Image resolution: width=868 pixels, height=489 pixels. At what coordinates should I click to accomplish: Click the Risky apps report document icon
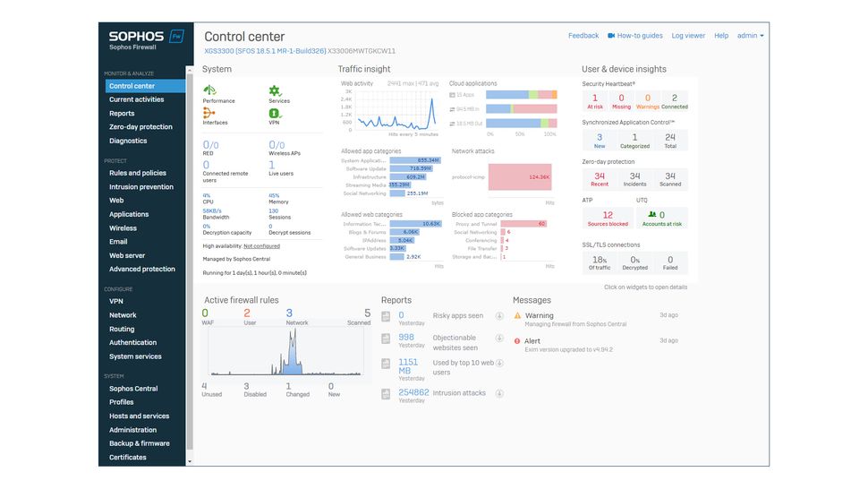point(386,317)
